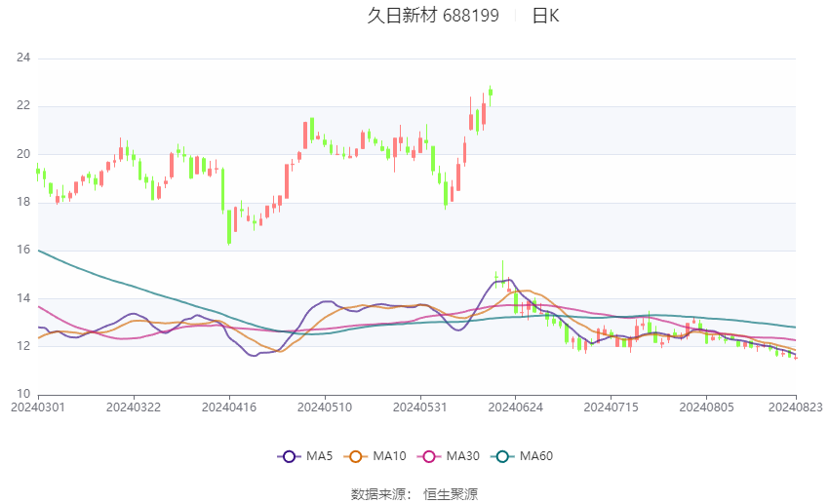Click the 20240510 date axis label

[x=325, y=407]
